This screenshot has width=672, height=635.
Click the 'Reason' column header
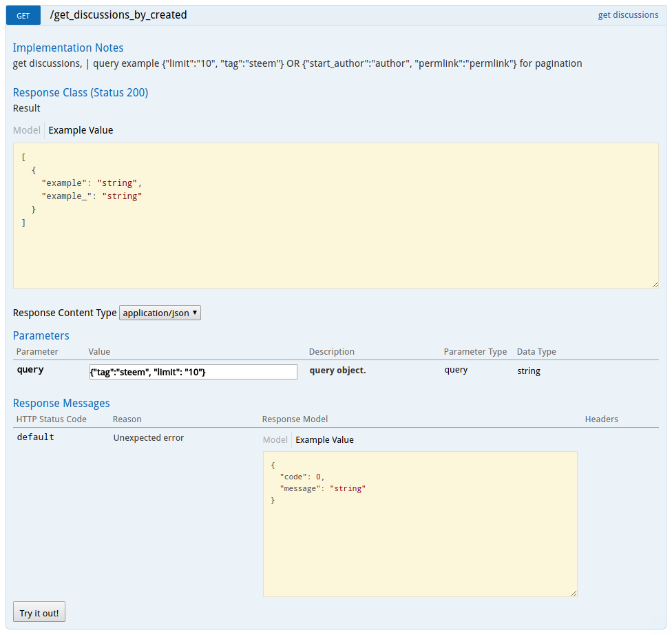coord(127,419)
